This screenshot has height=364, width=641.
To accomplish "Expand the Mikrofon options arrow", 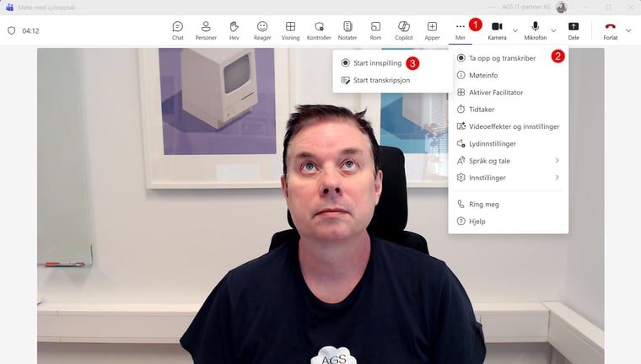I will pyautogui.click(x=553, y=30).
